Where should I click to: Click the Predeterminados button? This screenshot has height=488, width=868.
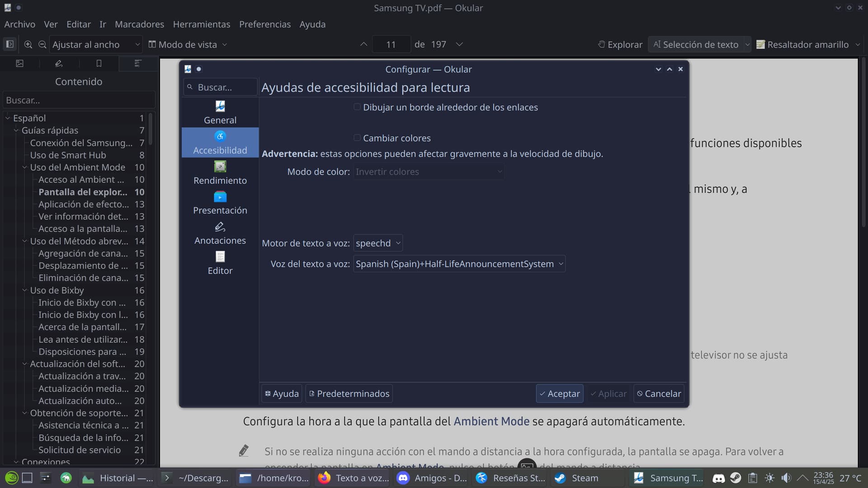point(349,394)
